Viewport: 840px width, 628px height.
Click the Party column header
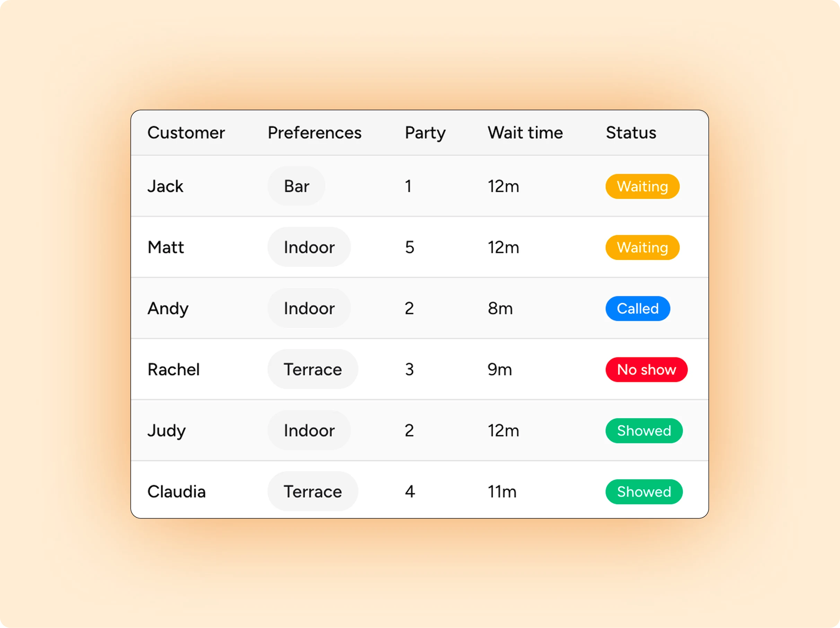pyautogui.click(x=425, y=132)
